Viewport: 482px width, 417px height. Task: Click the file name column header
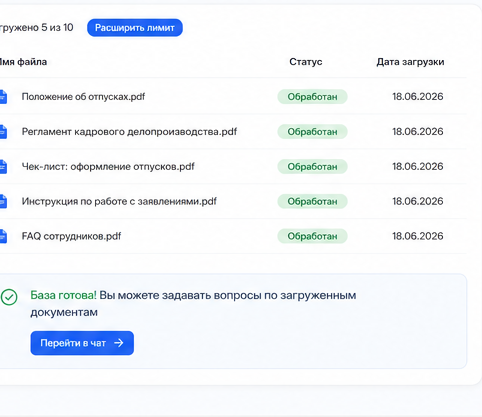click(23, 62)
